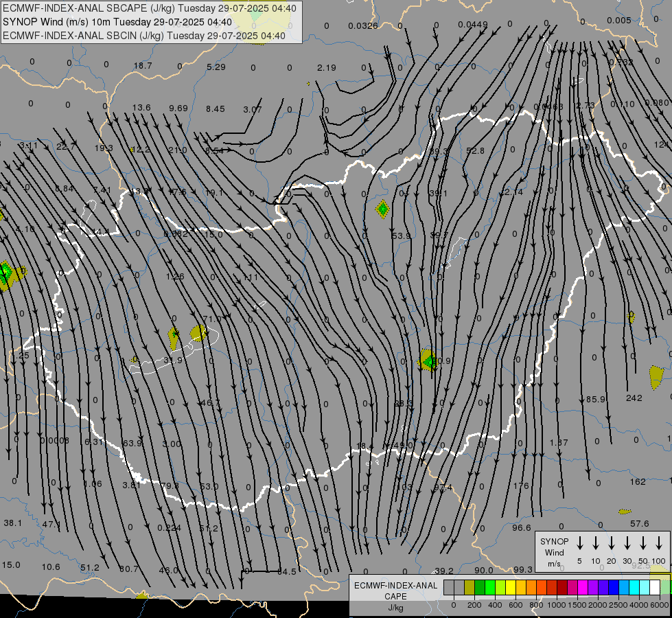Click the map value 39.2
The width and height of the screenshot is (672, 618).
[444, 571]
